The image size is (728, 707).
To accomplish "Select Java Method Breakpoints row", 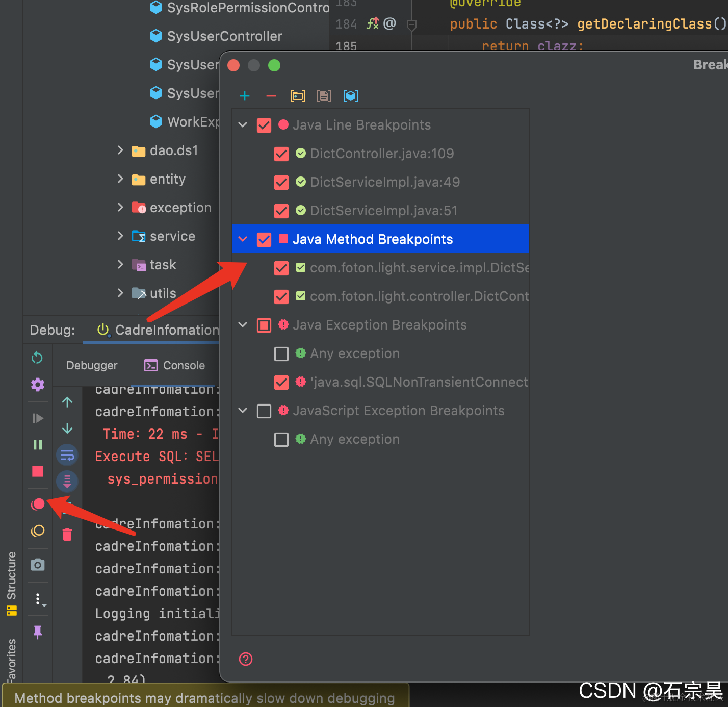I will point(380,239).
